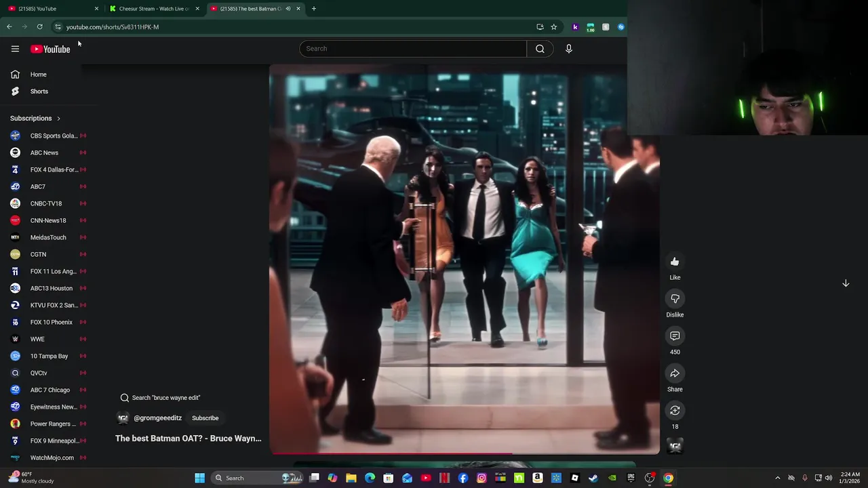The height and width of the screenshot is (488, 868).
Task: Go to next short with down arrow
Action: 846,283
